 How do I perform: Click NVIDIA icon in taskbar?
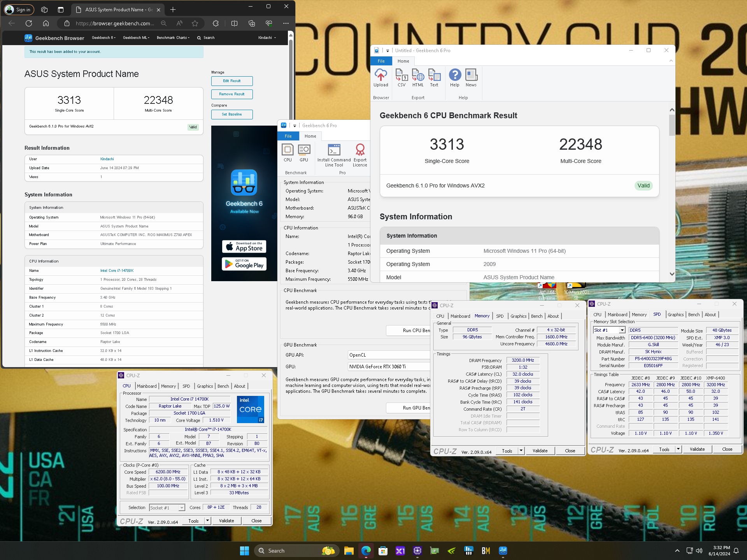[x=452, y=551]
